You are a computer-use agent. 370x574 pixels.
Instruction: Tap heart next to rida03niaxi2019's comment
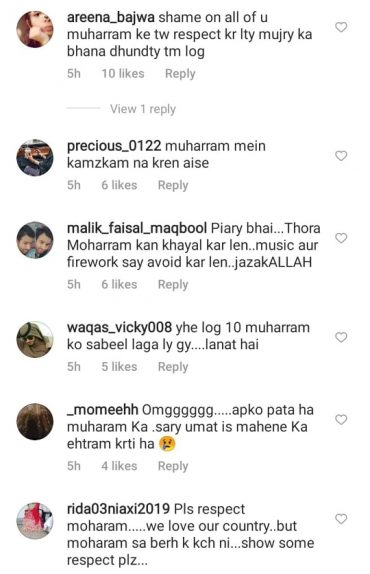tap(341, 519)
